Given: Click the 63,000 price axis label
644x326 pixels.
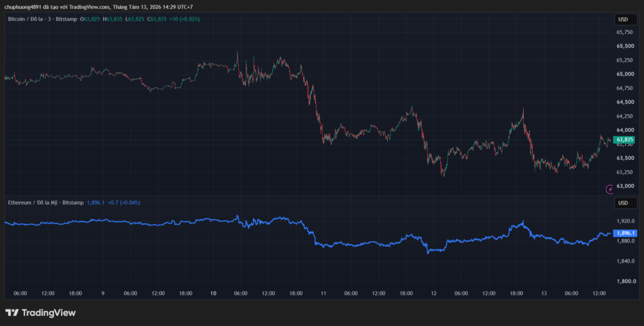Looking at the screenshot, I should pyautogui.click(x=625, y=186).
